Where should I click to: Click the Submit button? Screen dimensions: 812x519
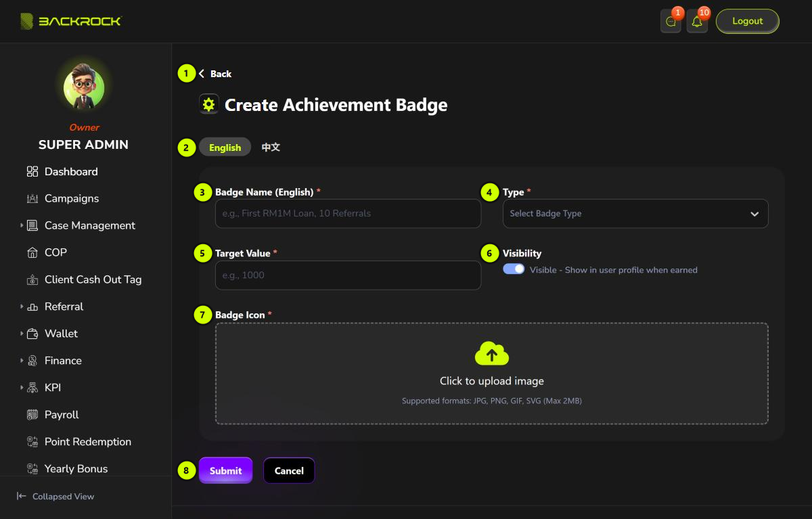click(x=225, y=470)
